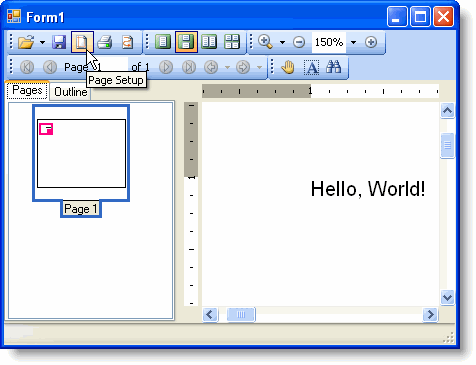Screen dimensions: 476x365
Task: Switch to the Pages tab
Action: point(27,90)
